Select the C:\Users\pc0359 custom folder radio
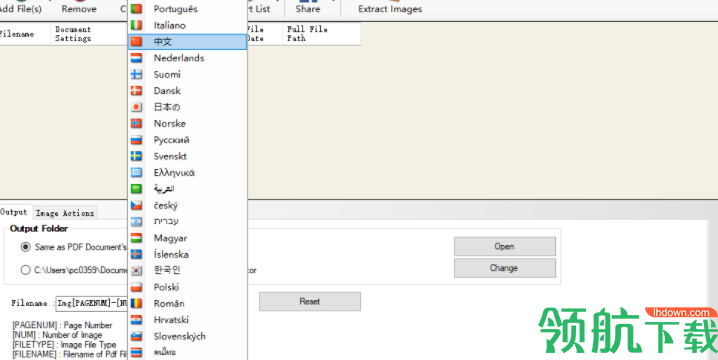Image resolution: width=718 pixels, height=360 pixels. pyautogui.click(x=26, y=270)
